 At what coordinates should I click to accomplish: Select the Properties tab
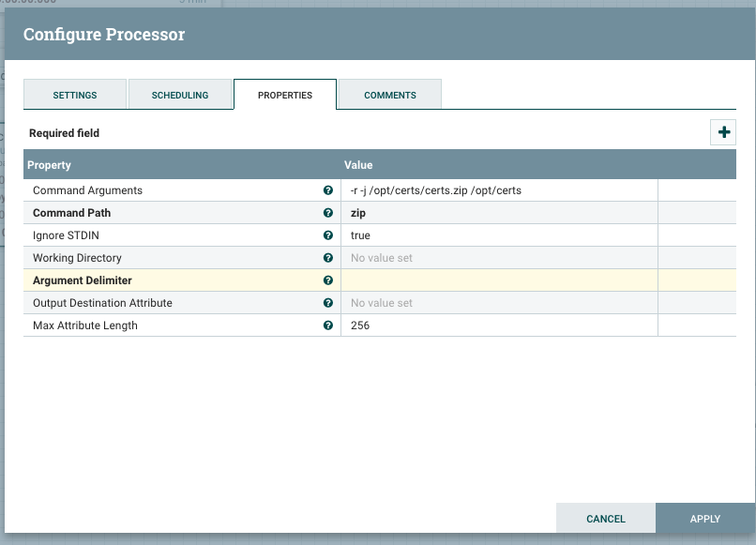point(284,96)
